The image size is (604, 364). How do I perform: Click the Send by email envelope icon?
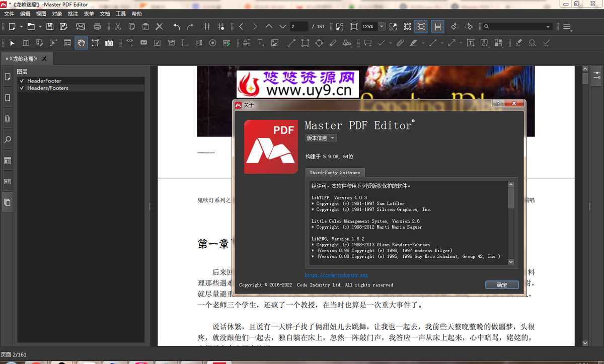pyautogui.click(x=81, y=27)
